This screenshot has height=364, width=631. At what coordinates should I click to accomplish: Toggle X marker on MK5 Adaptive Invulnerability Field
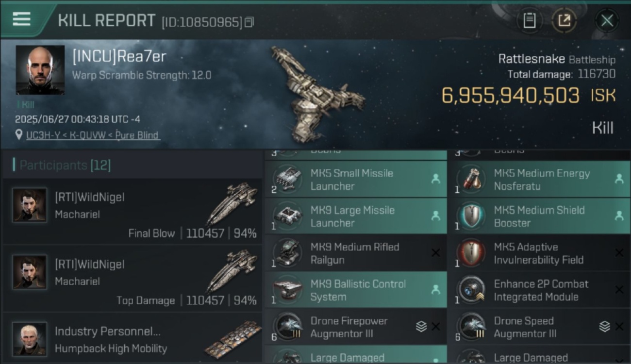(x=619, y=253)
